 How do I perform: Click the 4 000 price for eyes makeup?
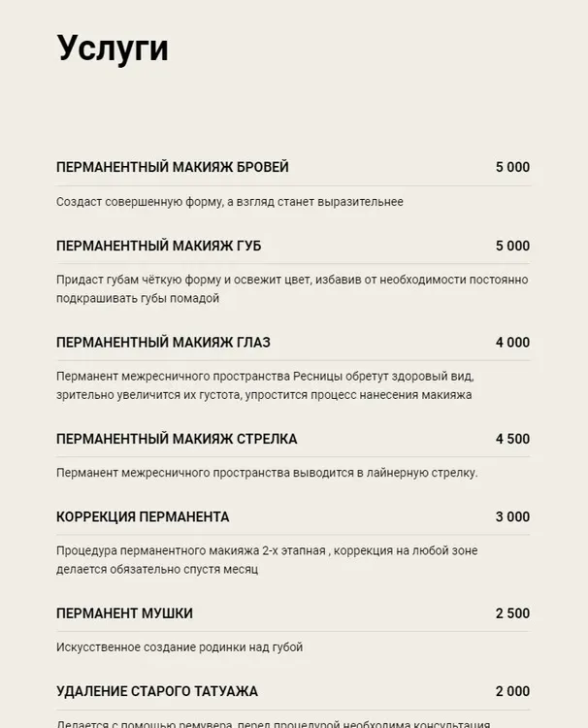coord(512,343)
